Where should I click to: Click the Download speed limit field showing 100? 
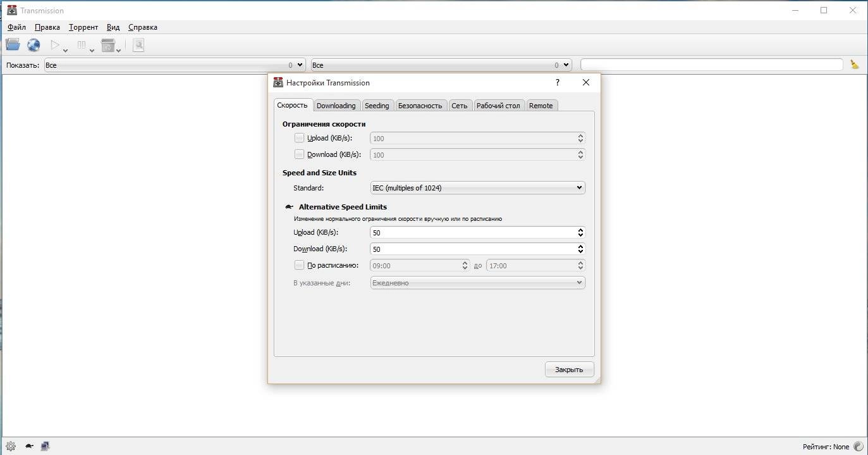click(x=477, y=154)
